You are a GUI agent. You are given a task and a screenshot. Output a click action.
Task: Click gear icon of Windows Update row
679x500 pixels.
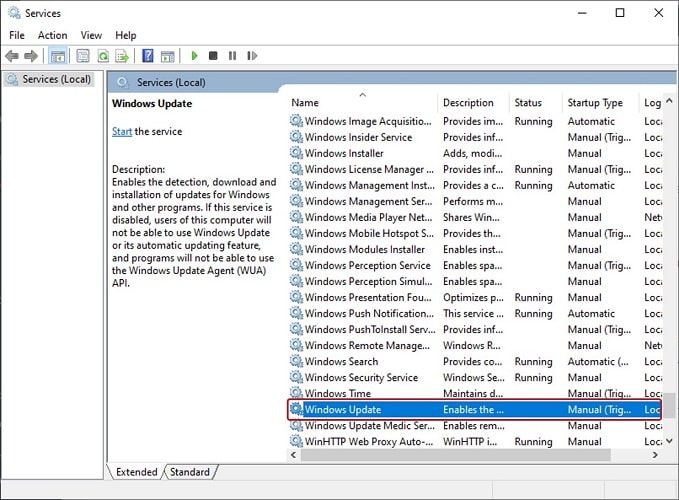point(296,409)
